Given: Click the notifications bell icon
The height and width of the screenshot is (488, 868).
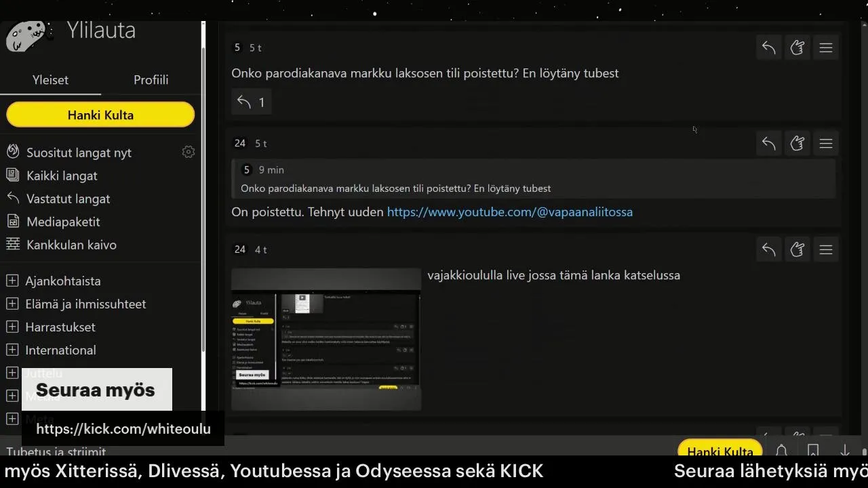Looking at the screenshot, I should 781,450.
